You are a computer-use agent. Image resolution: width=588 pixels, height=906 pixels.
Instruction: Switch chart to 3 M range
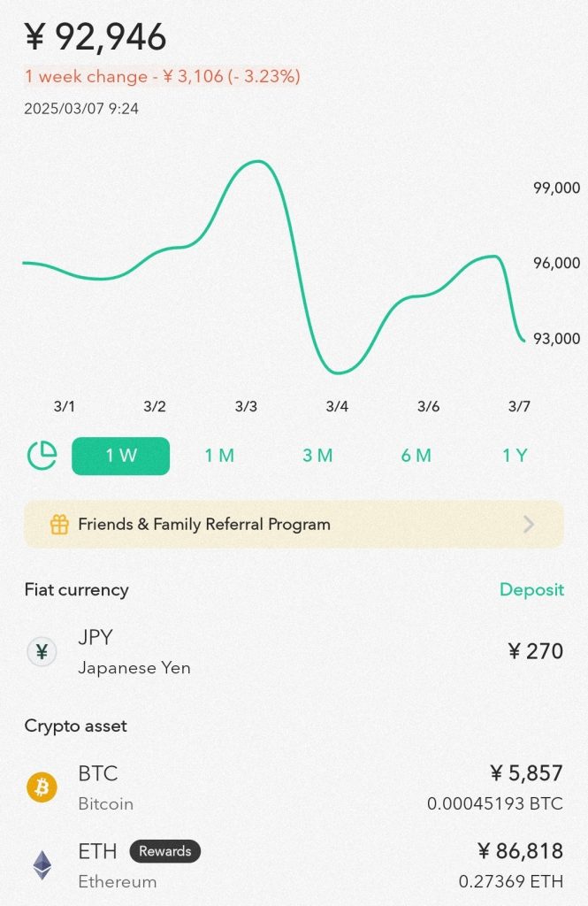317,456
